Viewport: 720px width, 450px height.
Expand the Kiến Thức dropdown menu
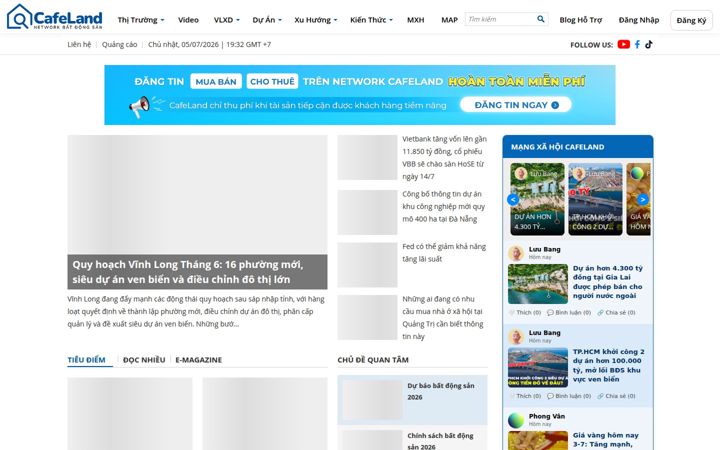pos(371,20)
